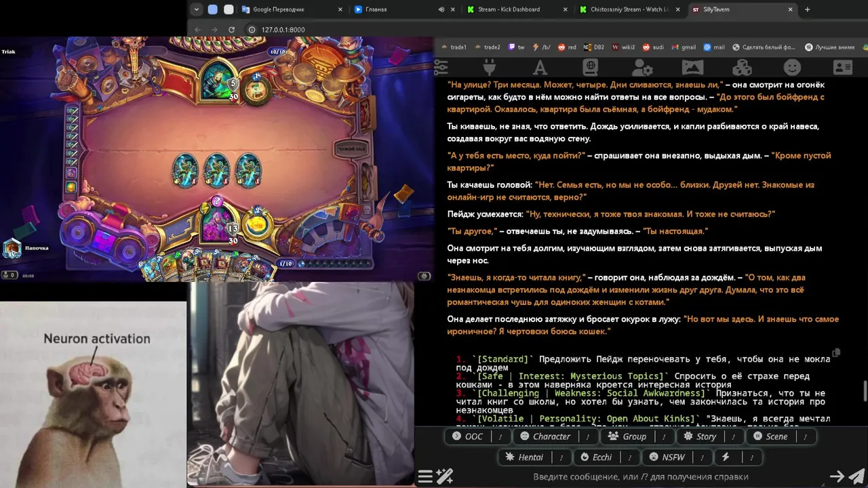This screenshot has height=488, width=868.
Task: Open the magic wand extensions menu
Action: 444,476
